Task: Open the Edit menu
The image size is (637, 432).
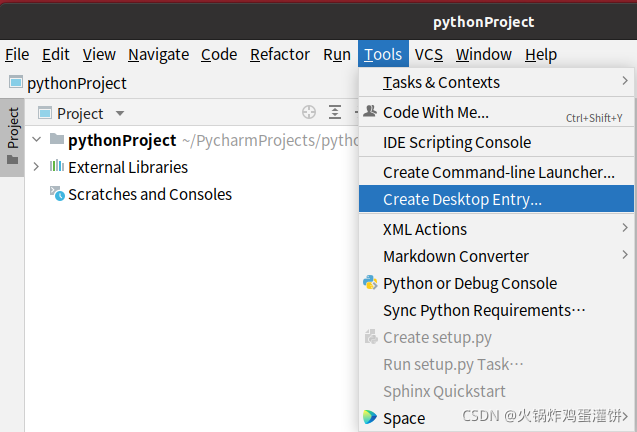Action: pyautogui.click(x=56, y=54)
